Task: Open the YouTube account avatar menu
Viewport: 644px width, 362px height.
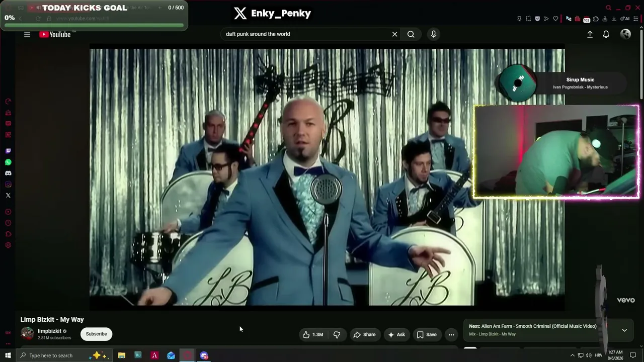Action: (626, 34)
